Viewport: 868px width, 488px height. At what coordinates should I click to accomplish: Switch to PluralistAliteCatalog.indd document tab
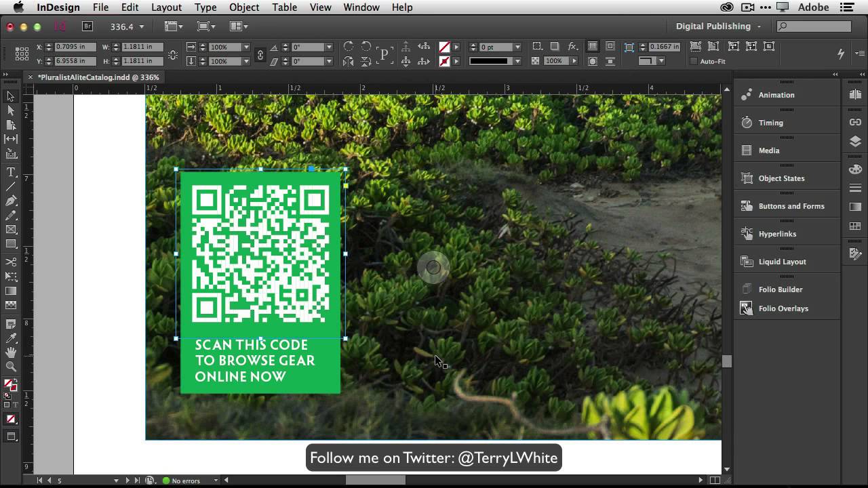tap(98, 77)
